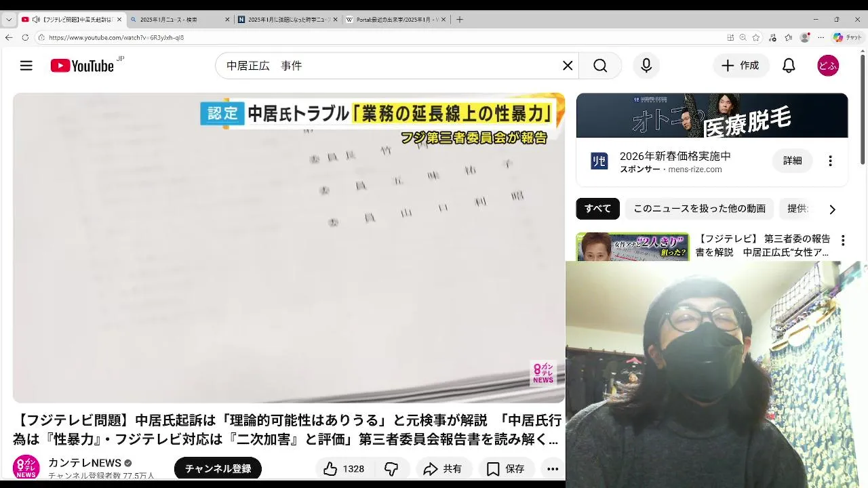Switch to the Portal:最近の出来事 tab
868x488 pixels.
point(395,20)
